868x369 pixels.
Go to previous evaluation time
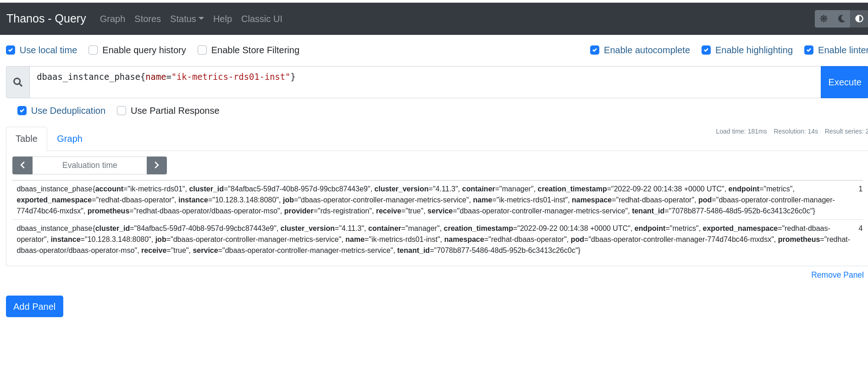[x=22, y=165]
